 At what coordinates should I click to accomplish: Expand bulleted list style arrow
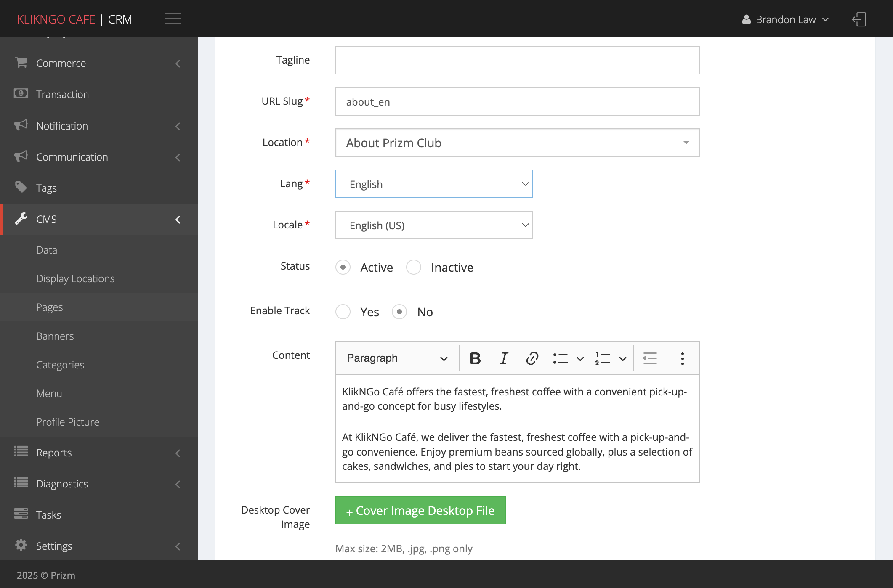(x=580, y=359)
